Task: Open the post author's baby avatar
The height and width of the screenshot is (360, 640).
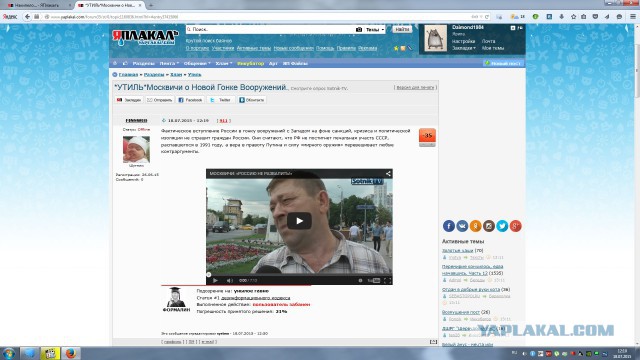Action: click(x=136, y=149)
